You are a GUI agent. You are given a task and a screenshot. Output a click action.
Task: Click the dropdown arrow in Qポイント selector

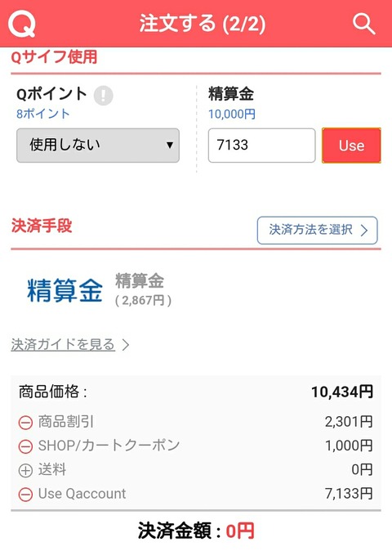tap(170, 146)
